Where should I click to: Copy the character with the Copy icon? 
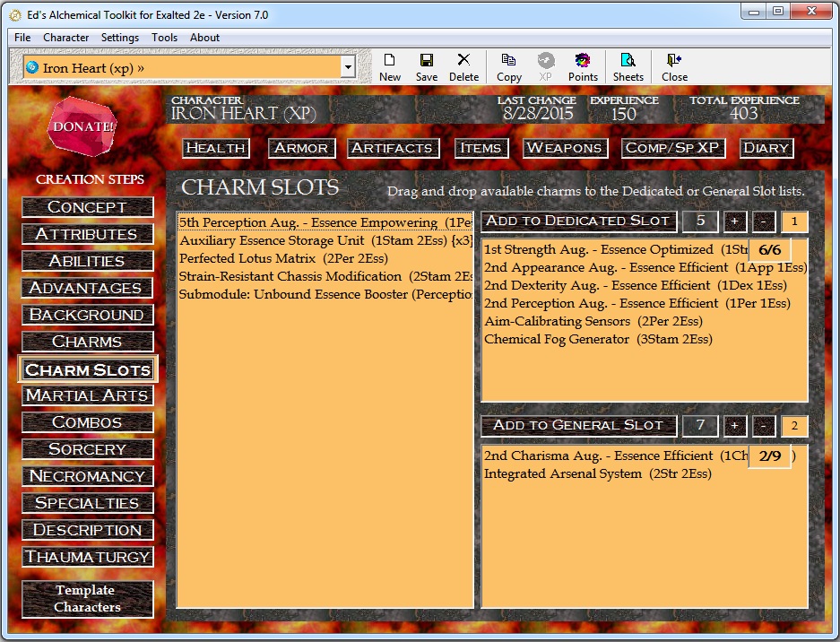click(x=509, y=67)
